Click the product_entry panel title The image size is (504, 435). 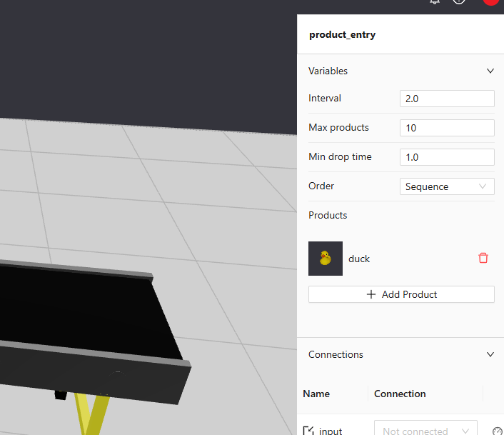343,34
